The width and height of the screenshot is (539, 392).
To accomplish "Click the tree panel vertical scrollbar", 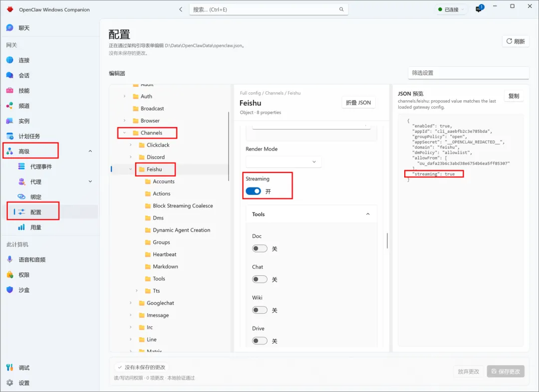I will coord(229,146).
